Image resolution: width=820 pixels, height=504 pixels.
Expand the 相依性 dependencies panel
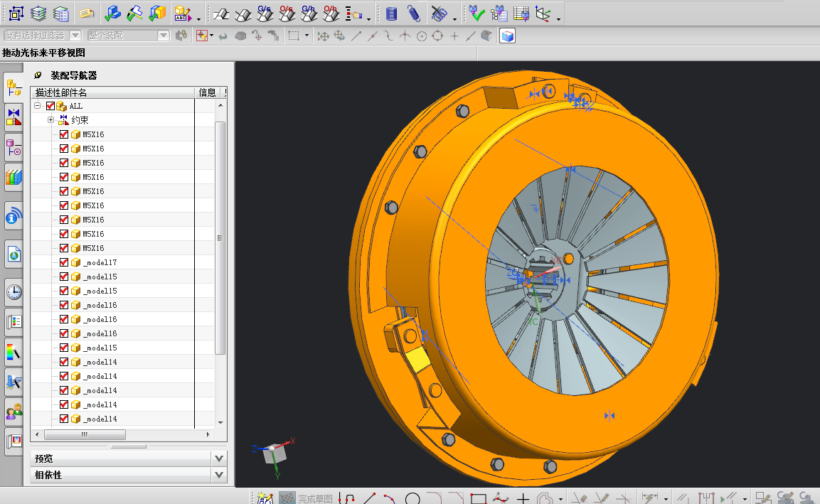(219, 475)
